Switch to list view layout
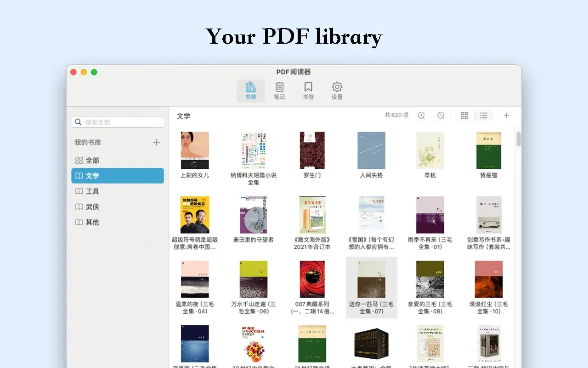Screen dimensions: 588x368 [483, 115]
